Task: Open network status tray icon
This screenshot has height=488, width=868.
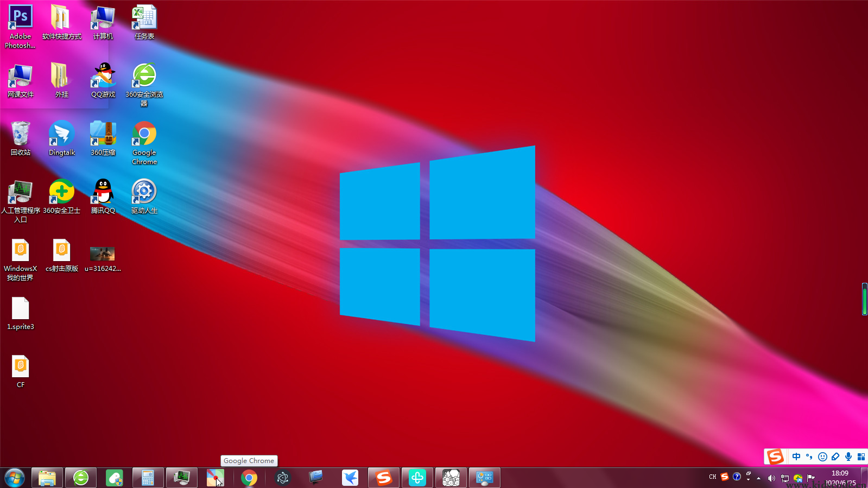Action: [x=785, y=478]
